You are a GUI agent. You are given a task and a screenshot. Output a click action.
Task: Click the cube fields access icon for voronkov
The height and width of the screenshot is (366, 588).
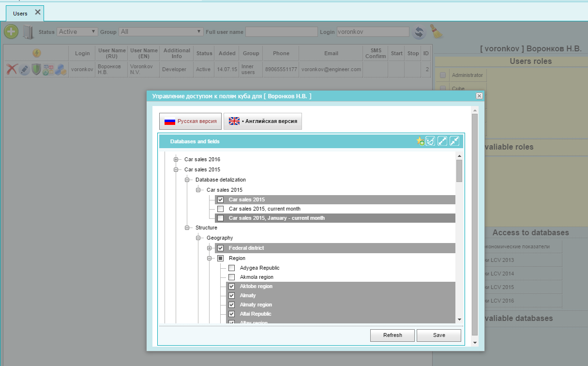[x=48, y=69]
